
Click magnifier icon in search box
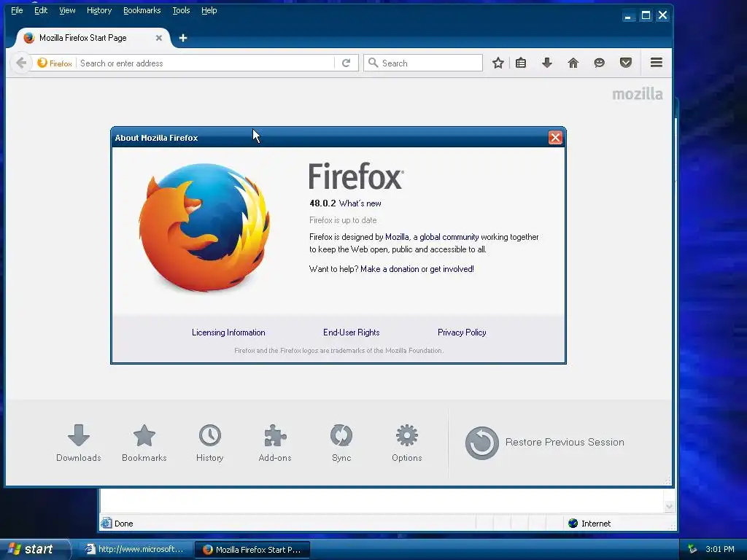coord(373,63)
